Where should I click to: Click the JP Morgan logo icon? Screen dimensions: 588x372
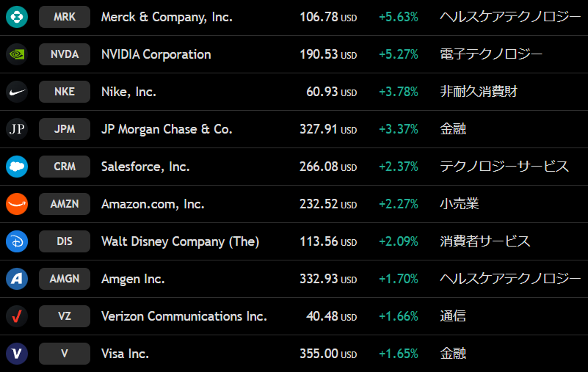tap(17, 129)
